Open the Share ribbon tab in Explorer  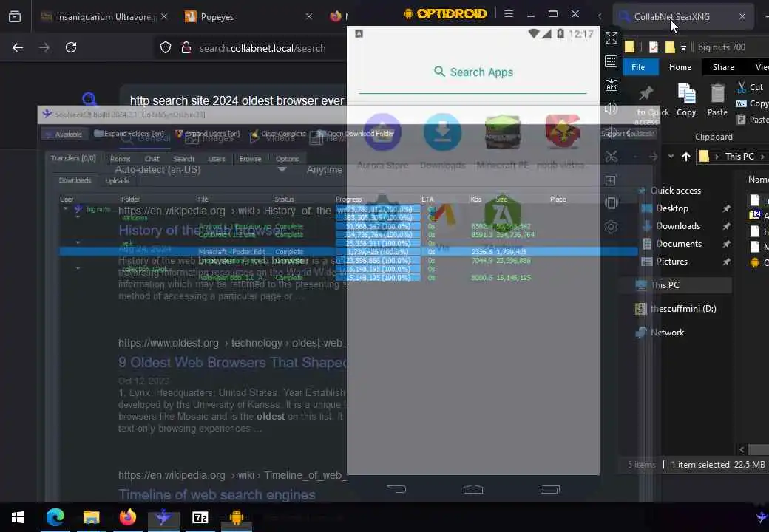pos(723,67)
